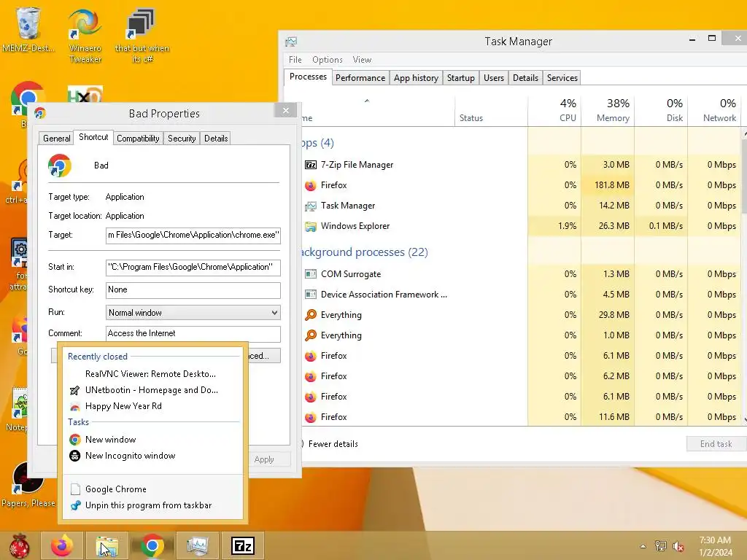Open File Explorer from the taskbar
The image size is (747, 560).
107,545
